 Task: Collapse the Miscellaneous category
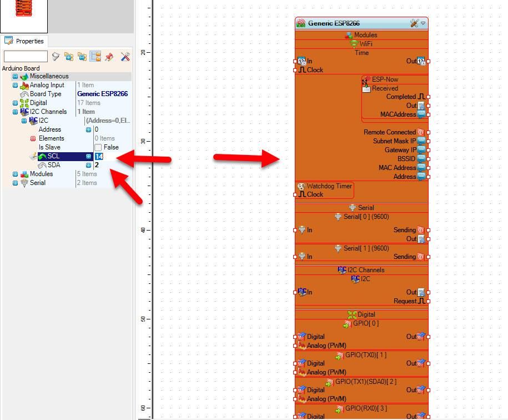point(15,77)
